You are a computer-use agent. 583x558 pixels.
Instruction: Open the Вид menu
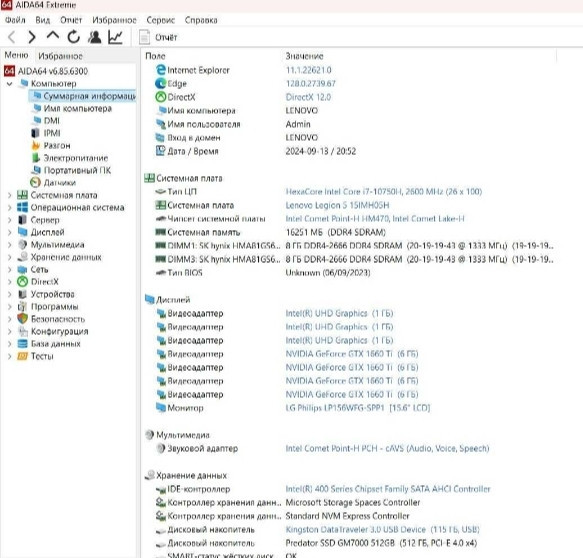pyautogui.click(x=42, y=20)
